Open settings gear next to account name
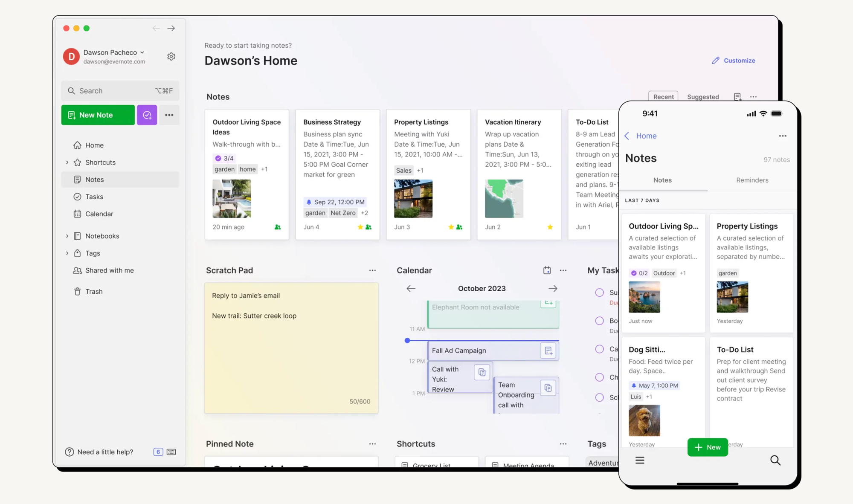The width and height of the screenshot is (853, 504). coord(171,56)
